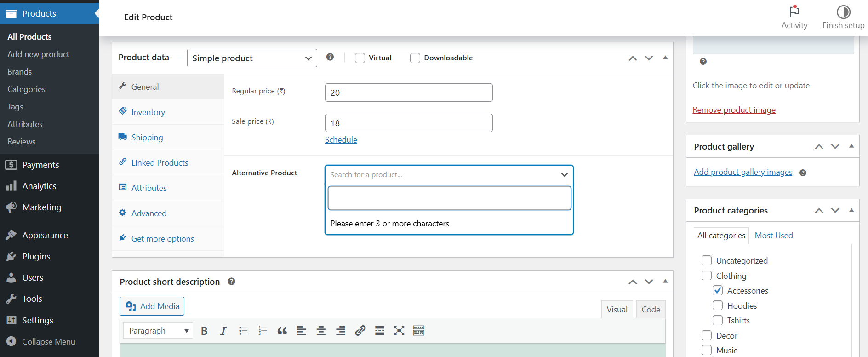Click help icon beside gallery images link
The width and height of the screenshot is (868, 357).
pyautogui.click(x=803, y=173)
